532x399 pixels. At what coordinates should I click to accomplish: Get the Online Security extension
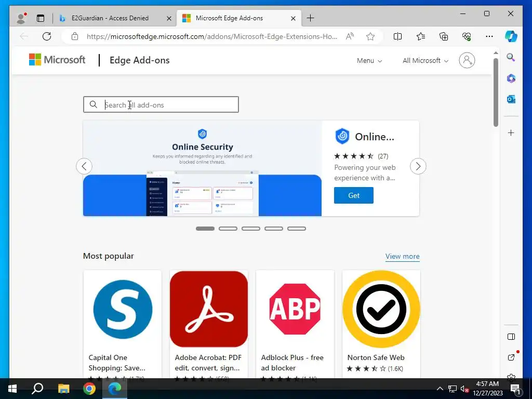353,195
